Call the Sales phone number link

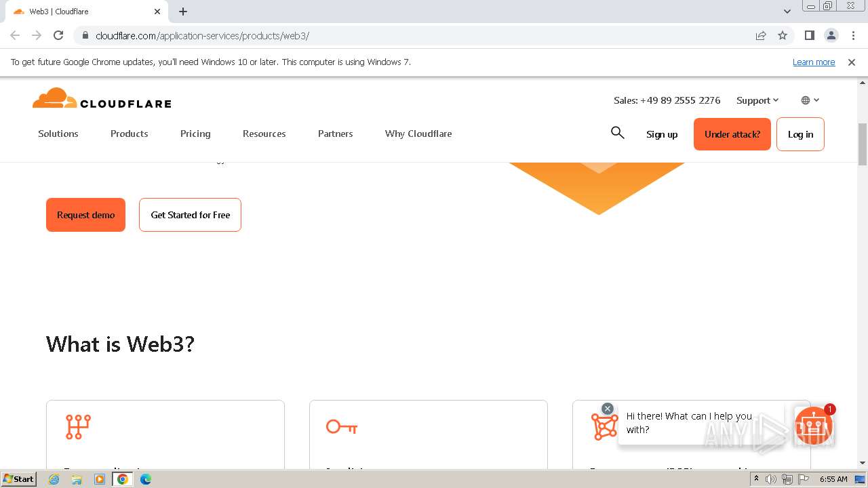667,100
